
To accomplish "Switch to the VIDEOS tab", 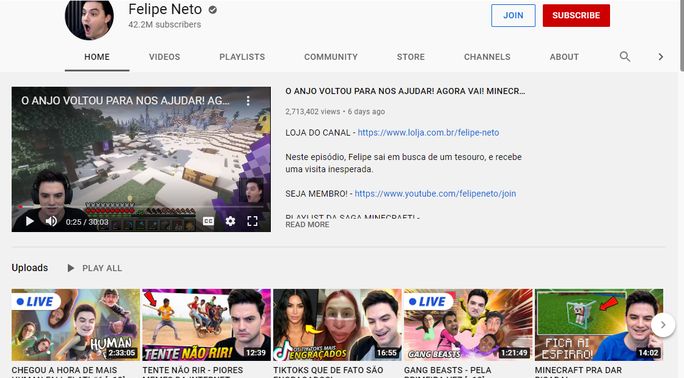I will tap(164, 57).
